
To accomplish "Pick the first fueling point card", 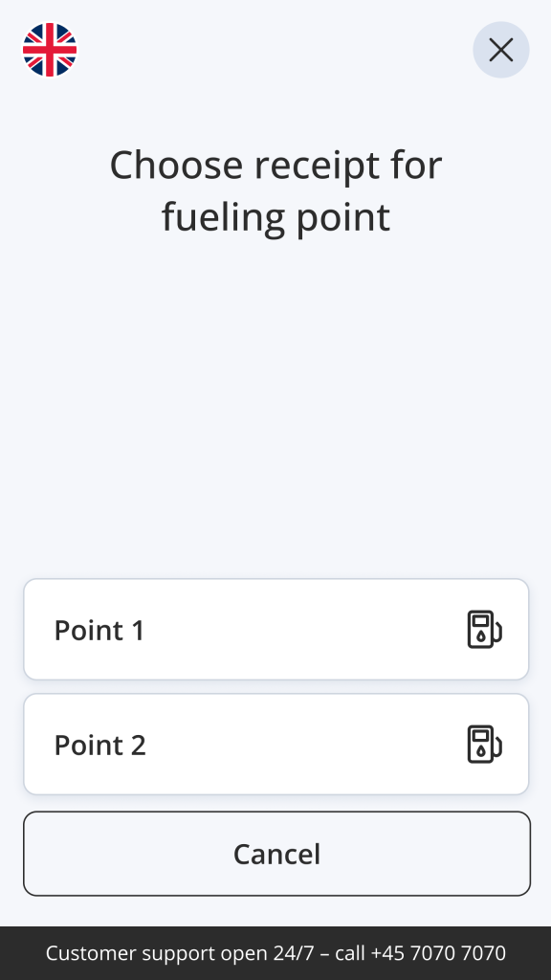I will pos(276,630).
